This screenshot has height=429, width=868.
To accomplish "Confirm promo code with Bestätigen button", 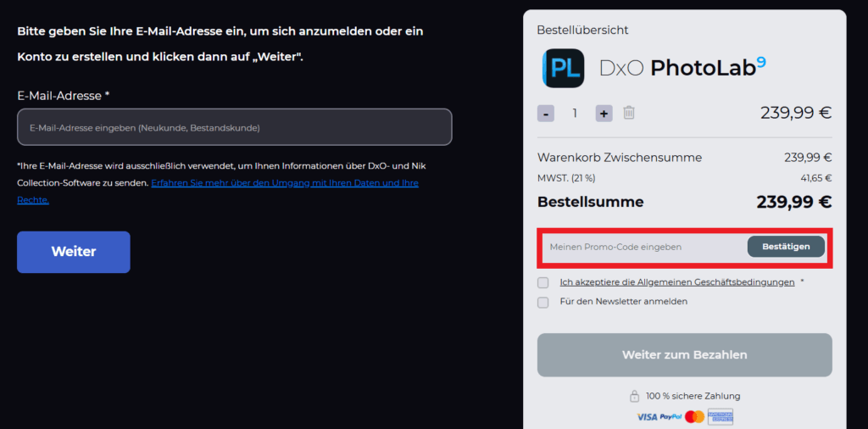I will pos(786,247).
